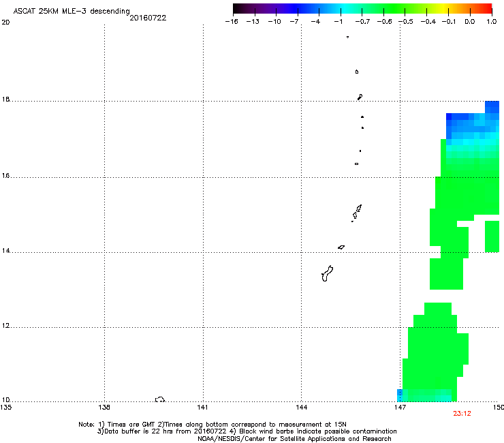
Task: Click the '-1' color bar label
Action: click(x=338, y=22)
